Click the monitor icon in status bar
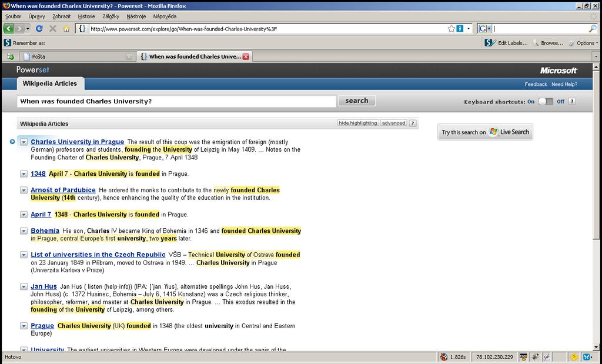The height and width of the screenshot is (364, 602). pos(523,357)
